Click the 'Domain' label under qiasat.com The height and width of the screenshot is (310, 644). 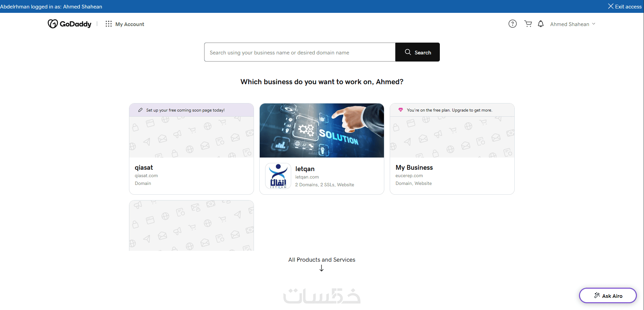click(143, 184)
